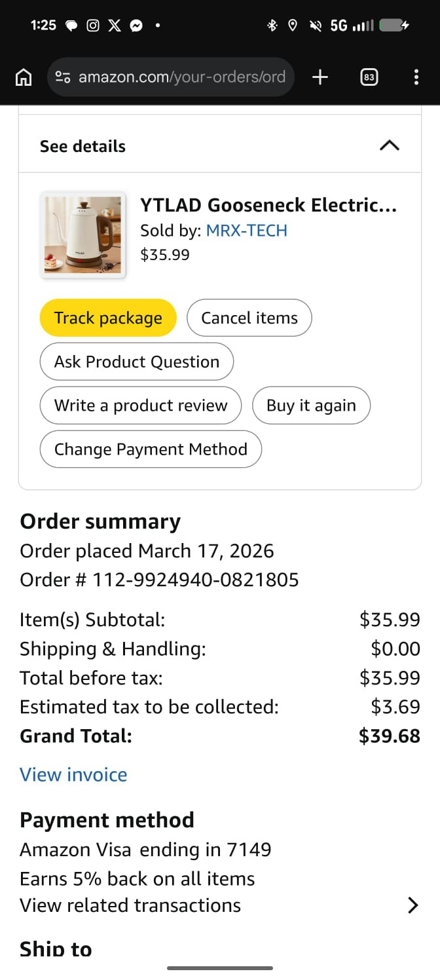Expand View related transactions arrow

click(x=412, y=905)
